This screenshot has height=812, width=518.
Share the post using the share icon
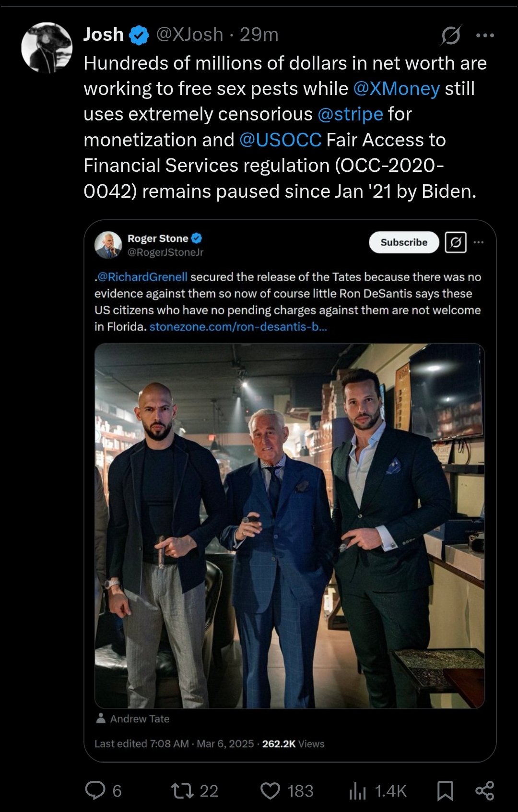pos(484,790)
